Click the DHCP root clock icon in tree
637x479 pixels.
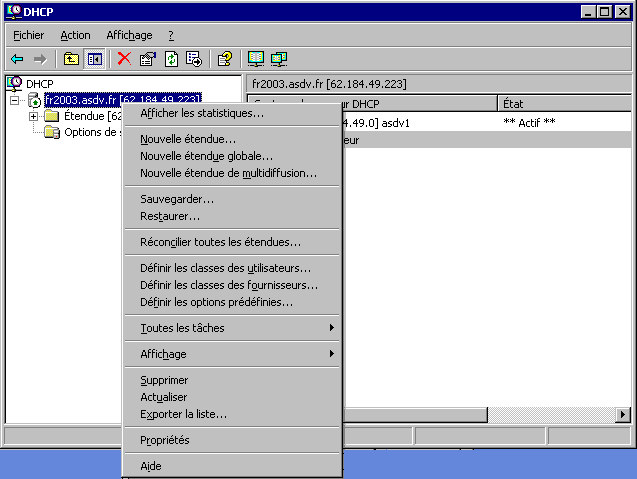pos(14,83)
